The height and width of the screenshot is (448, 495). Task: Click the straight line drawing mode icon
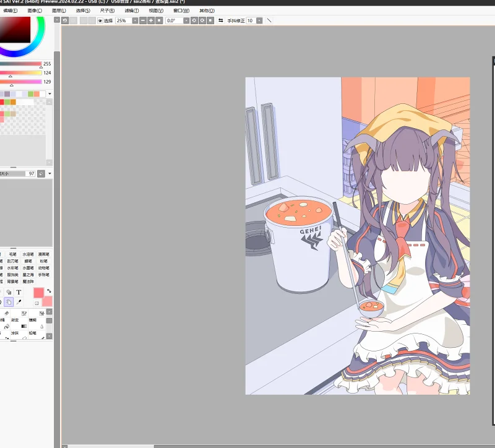[269, 20]
